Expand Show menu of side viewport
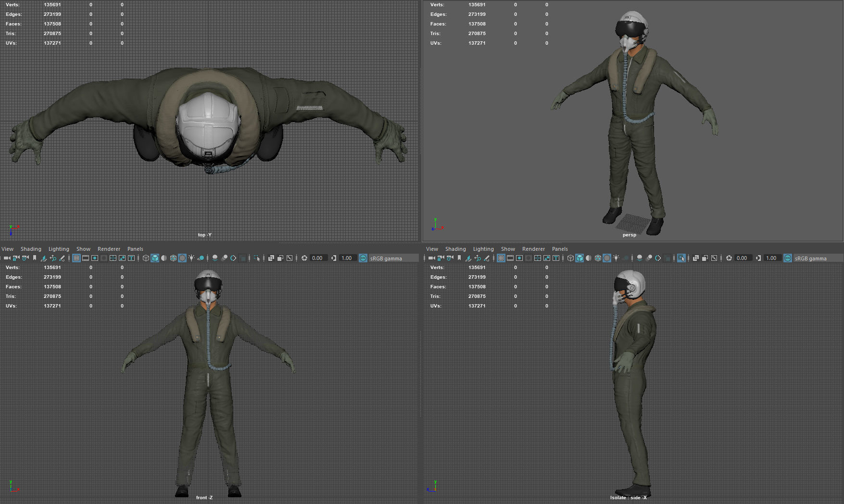Screen dimensions: 844x504 coord(508,249)
